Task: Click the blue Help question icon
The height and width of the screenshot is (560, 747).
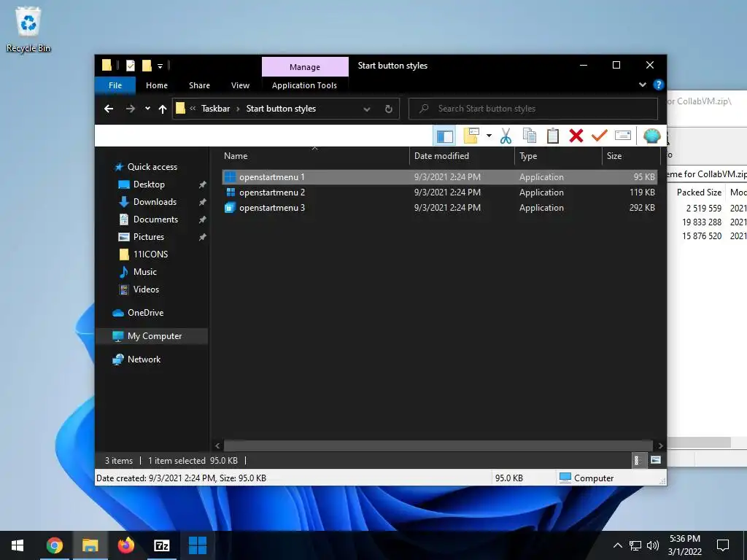Action: coord(659,85)
